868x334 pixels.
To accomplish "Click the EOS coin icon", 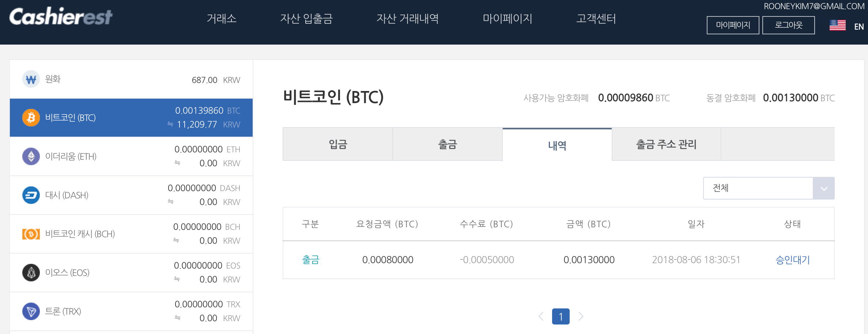I will tap(31, 273).
